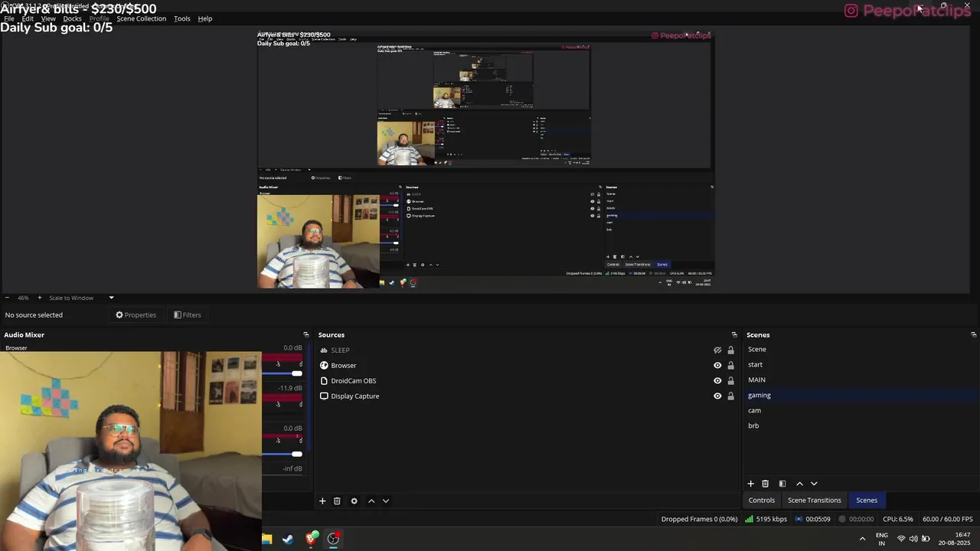Open the Scene Collection menu
The width and height of the screenshot is (980, 551).
[x=141, y=18]
